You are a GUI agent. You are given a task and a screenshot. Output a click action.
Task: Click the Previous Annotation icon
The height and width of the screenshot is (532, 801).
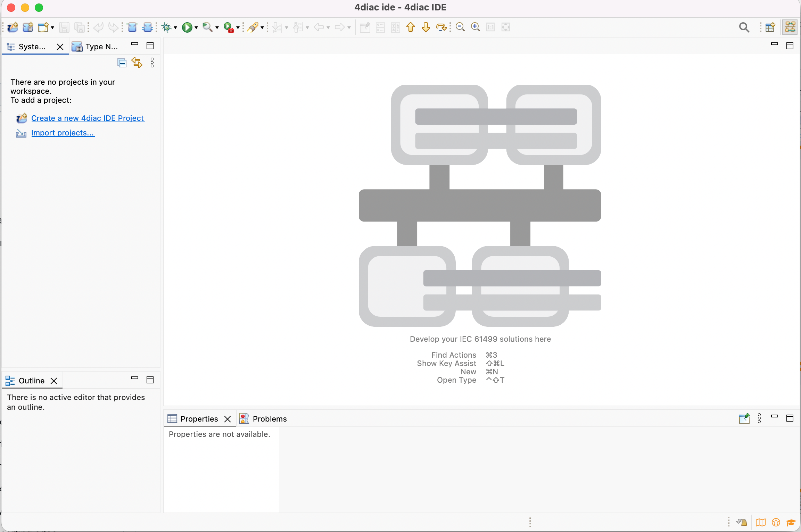tap(298, 27)
